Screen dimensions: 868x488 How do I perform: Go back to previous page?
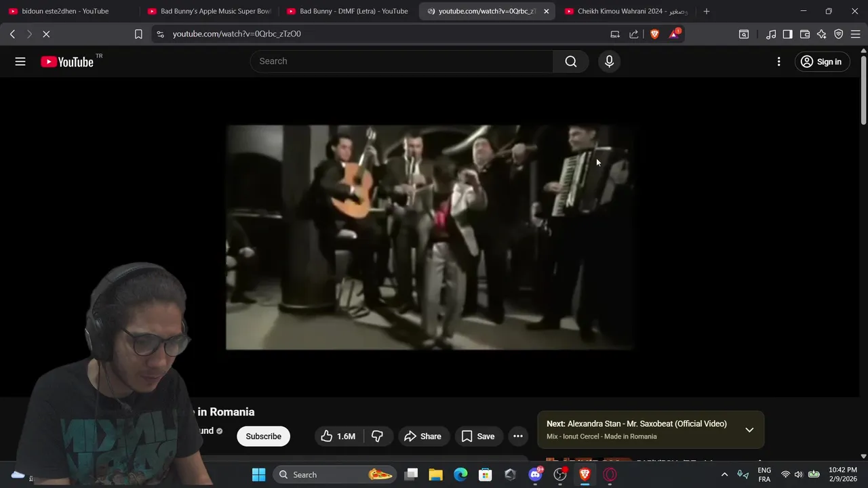click(12, 34)
